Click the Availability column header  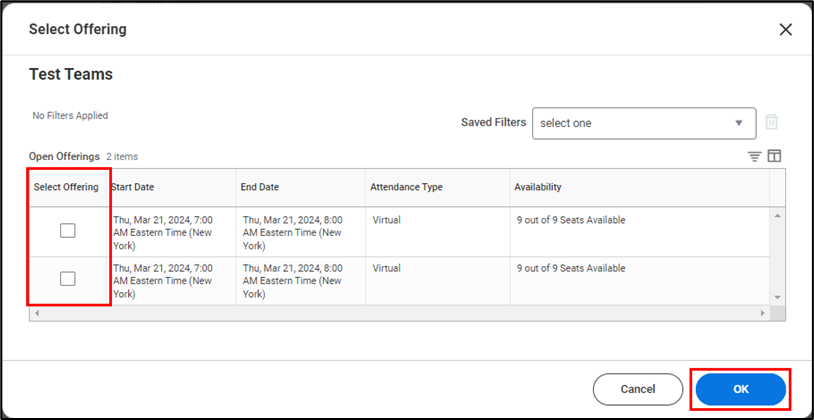click(x=538, y=187)
